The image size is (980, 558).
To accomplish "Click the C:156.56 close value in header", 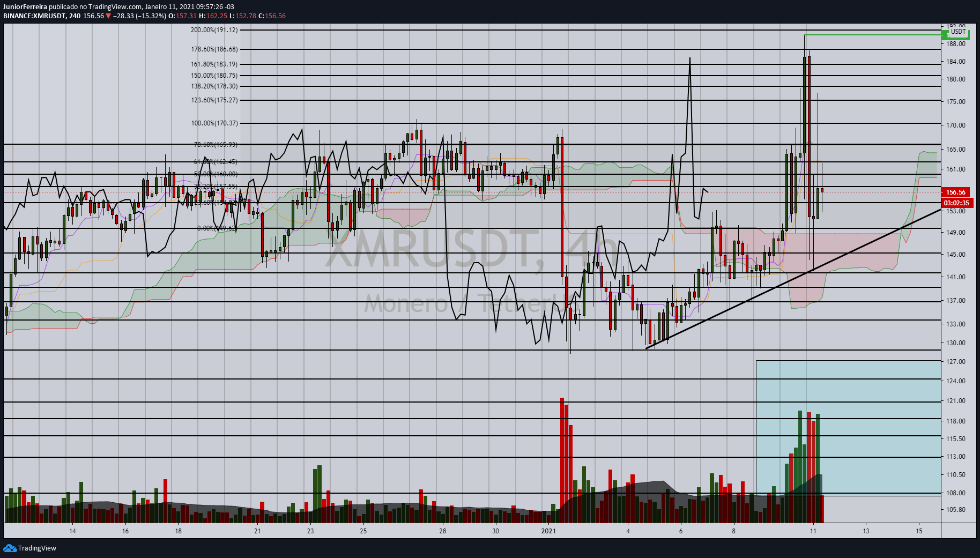I will (x=272, y=16).
